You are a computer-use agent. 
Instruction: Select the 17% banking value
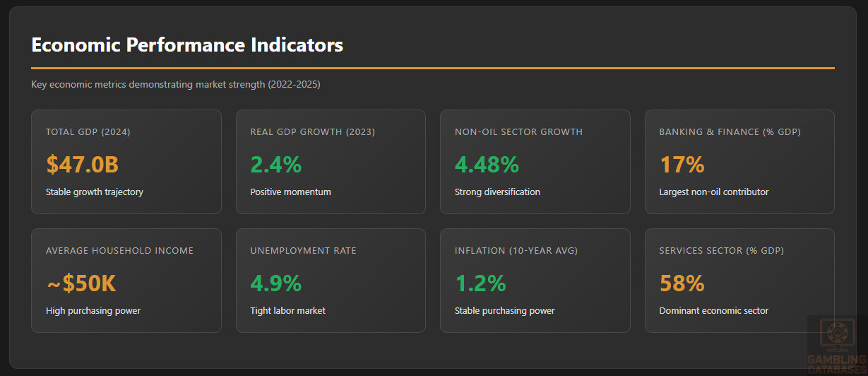[682, 165]
